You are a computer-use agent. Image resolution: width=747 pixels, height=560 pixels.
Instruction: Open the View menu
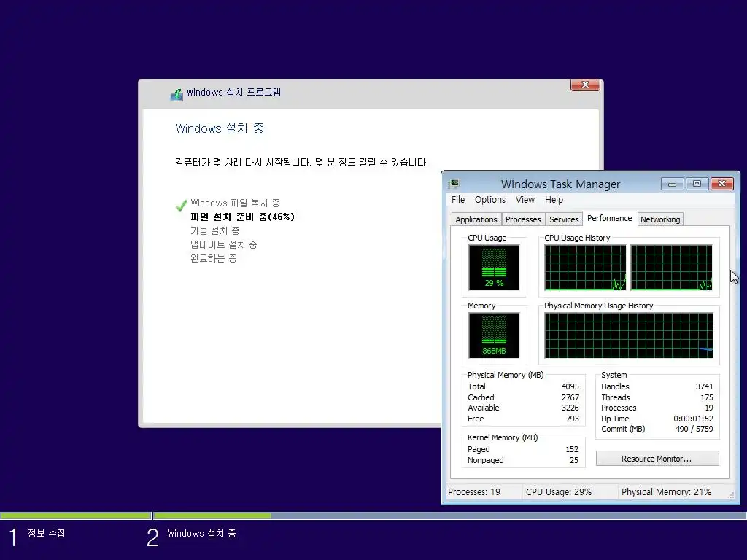[525, 200]
